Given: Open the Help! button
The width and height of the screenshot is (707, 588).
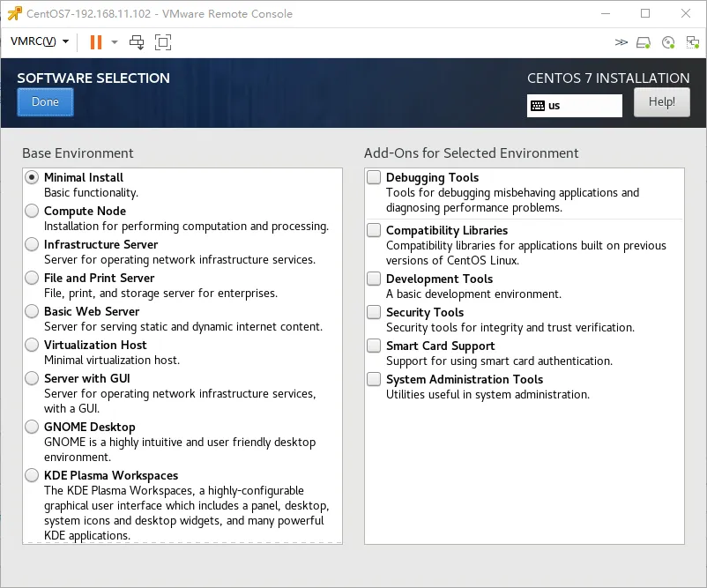Looking at the screenshot, I should click(662, 102).
